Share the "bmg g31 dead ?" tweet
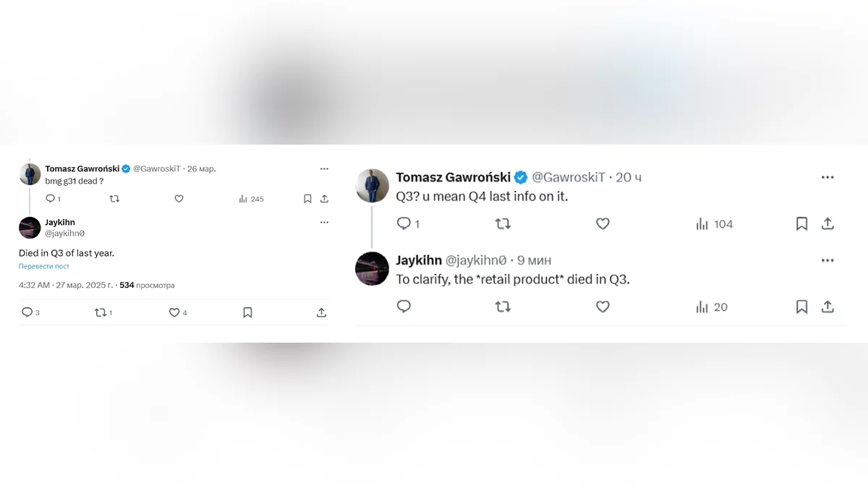Screen dimensions: 868x488 coord(324,199)
